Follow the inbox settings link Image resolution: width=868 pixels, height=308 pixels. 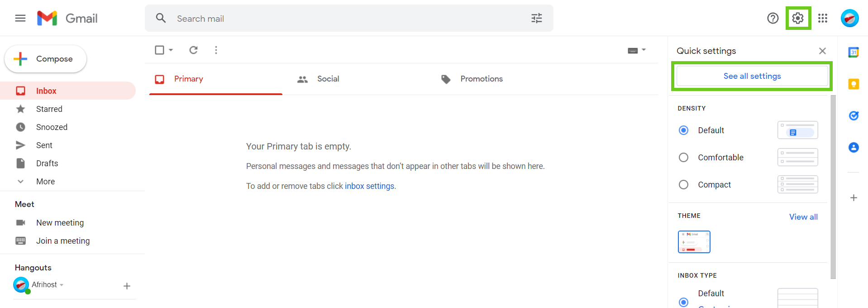coord(369,186)
